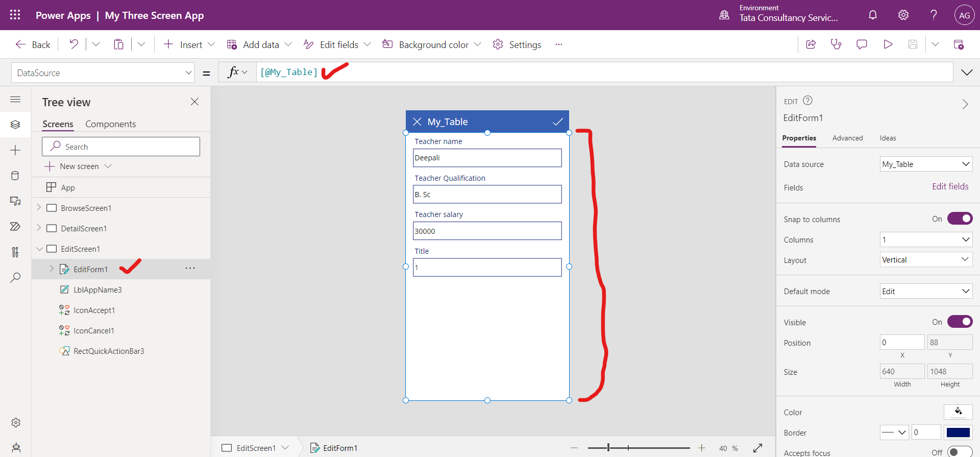The width and height of the screenshot is (980, 457).
Task: Click the Border color swatch
Action: click(958, 432)
